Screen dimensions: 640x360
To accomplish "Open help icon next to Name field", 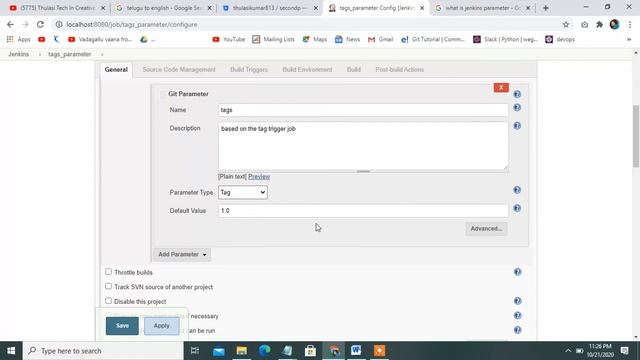I will tap(517, 108).
